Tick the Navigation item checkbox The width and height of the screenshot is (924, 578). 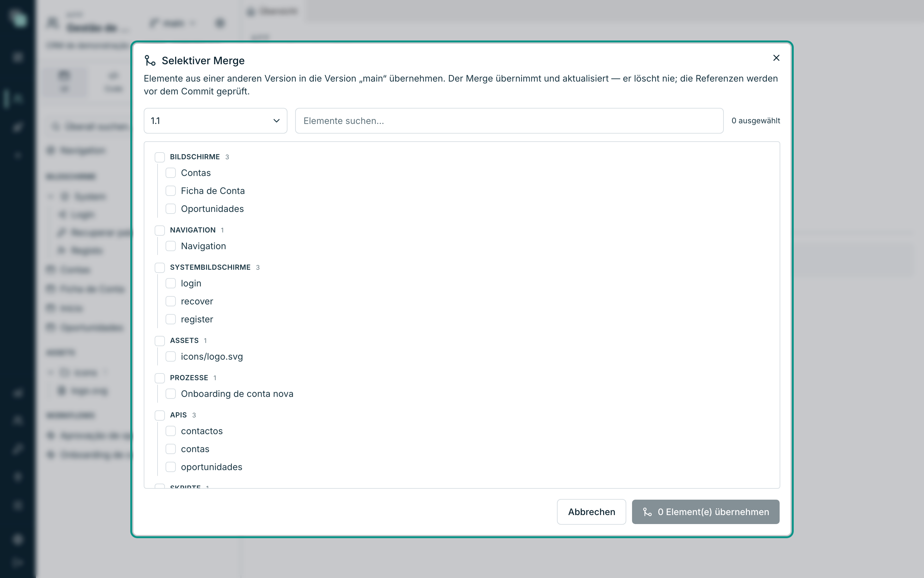171,246
